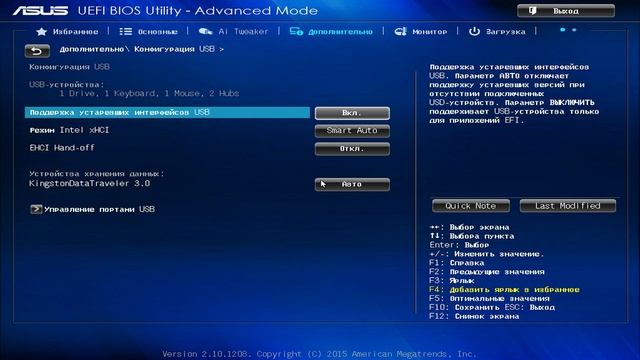Click the Ai Tweaker chip icon
The height and width of the screenshot is (360, 640).
click(205, 31)
